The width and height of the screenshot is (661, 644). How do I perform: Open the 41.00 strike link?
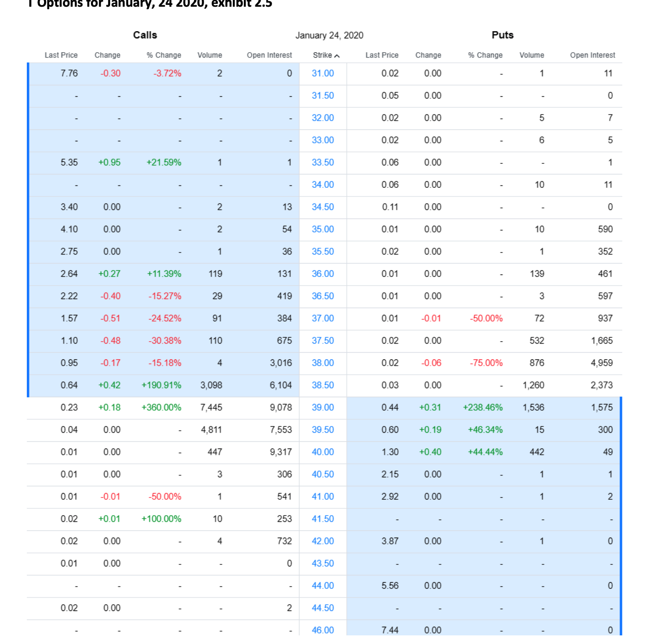(323, 496)
